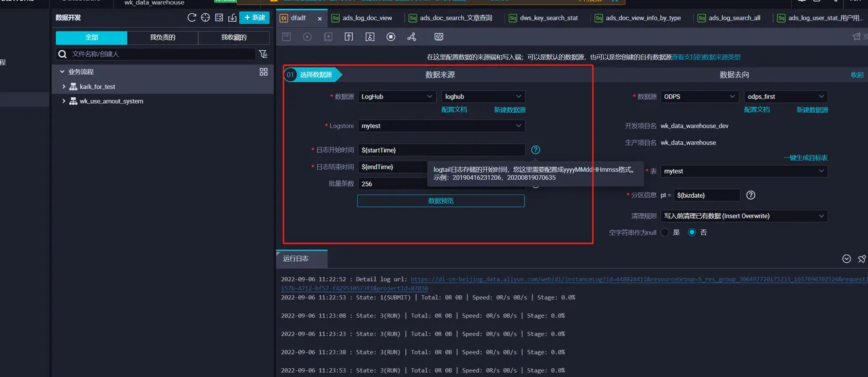Image resolution: width=868 pixels, height=377 pixels.
Task: Click the kark_for_test workflow icon
Action: (73, 87)
